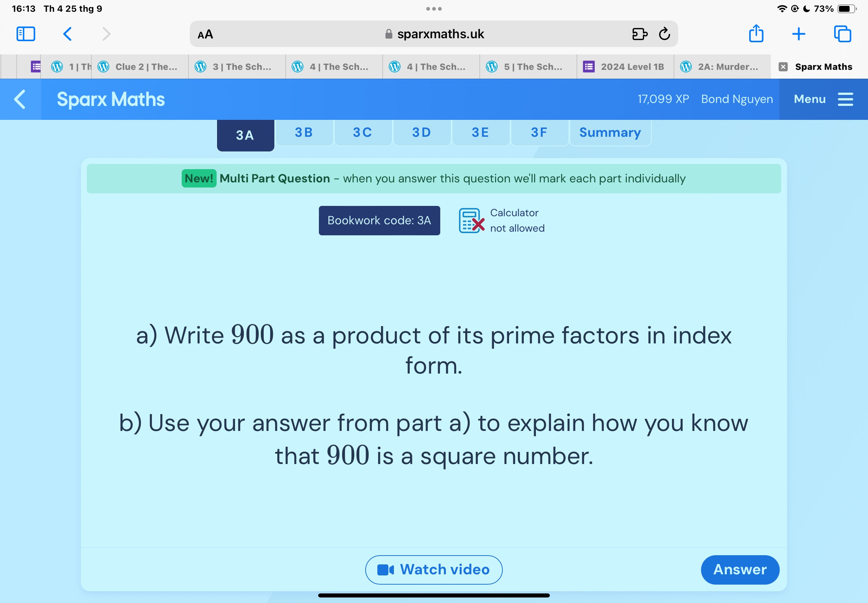Image resolution: width=868 pixels, height=603 pixels.
Task: Click the forward navigation arrow icon
Action: click(x=105, y=34)
